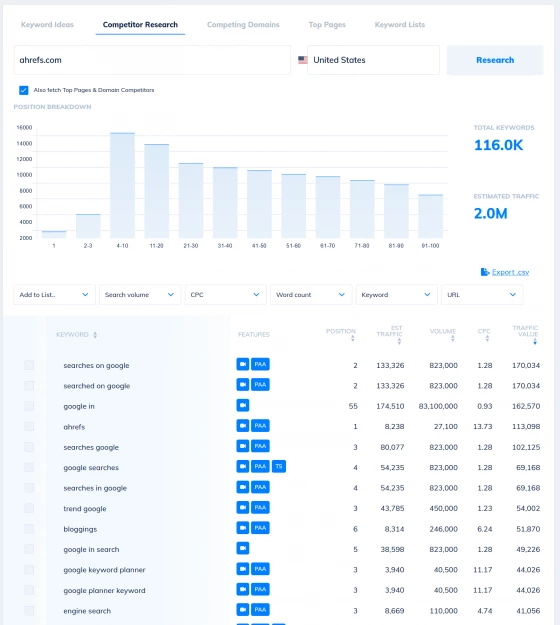Select checkbox for 'searches on google'

pos(29,365)
